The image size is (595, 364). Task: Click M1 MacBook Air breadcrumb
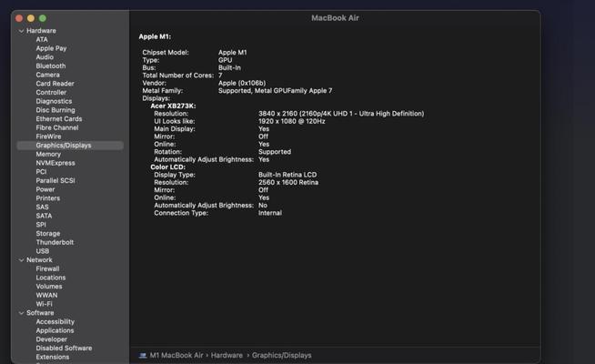(x=176, y=355)
